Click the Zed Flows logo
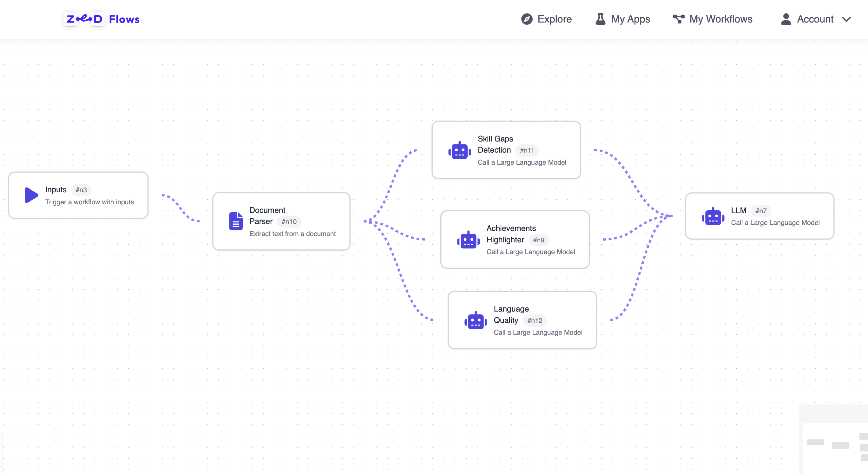Screen dimensions: 868x474 tap(103, 19)
